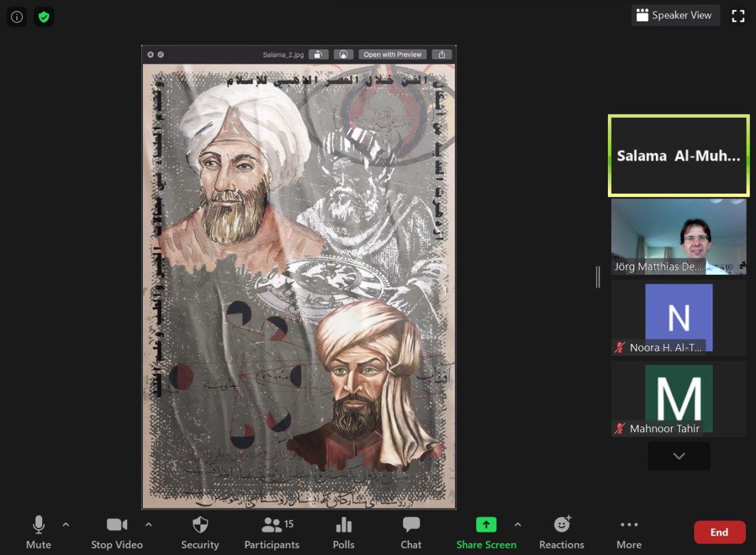Open the meeting information icon
The image size is (756, 555).
(x=16, y=17)
